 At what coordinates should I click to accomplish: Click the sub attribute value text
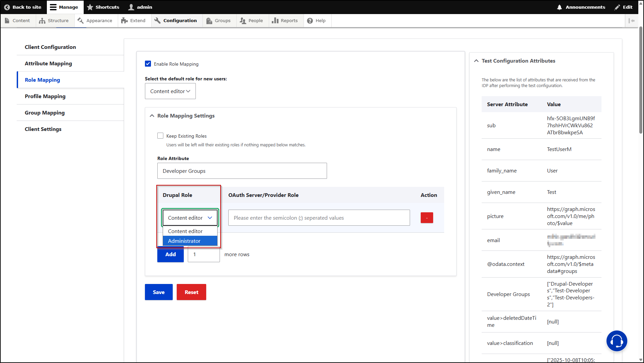[571, 125]
